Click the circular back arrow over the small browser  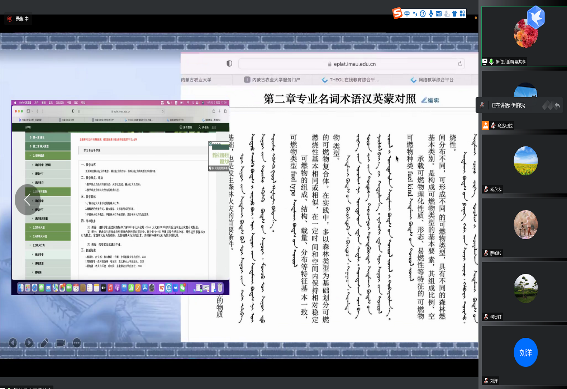pos(27,200)
